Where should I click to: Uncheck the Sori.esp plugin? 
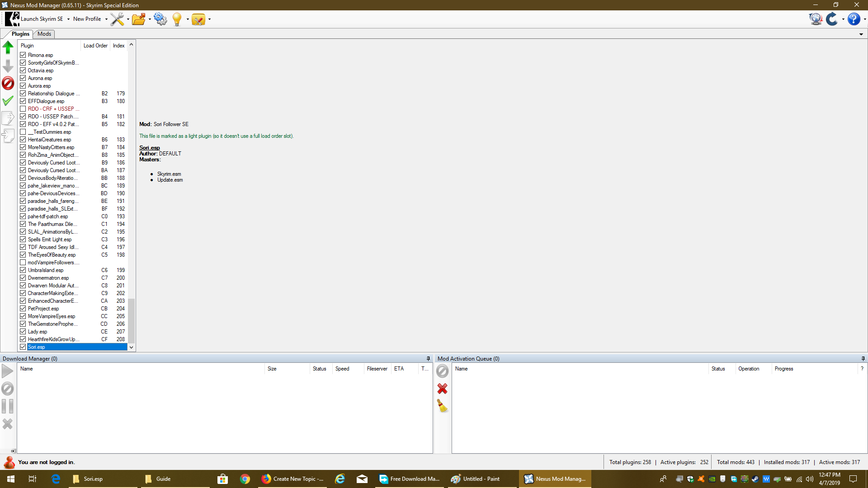click(x=23, y=347)
